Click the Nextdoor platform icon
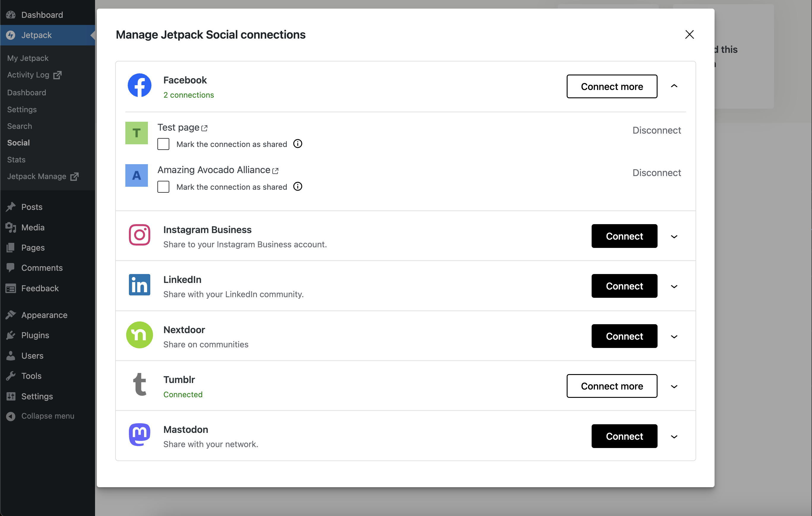812x516 pixels. (x=139, y=335)
